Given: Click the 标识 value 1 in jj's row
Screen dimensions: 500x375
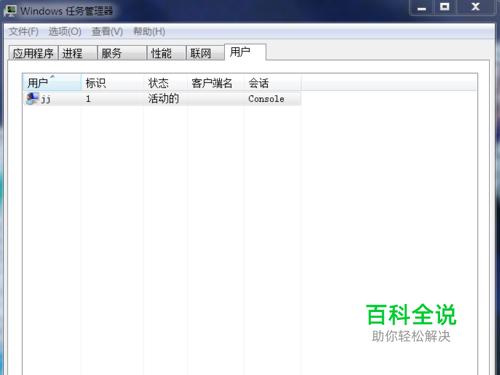Looking at the screenshot, I should pyautogui.click(x=88, y=99).
